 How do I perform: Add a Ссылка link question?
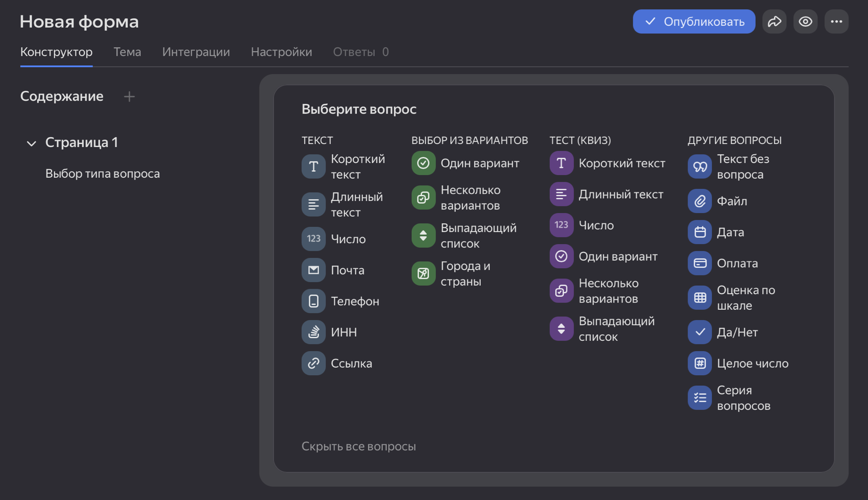(313, 363)
